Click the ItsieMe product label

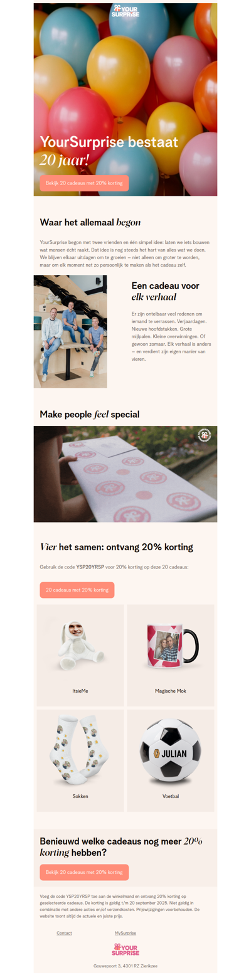click(80, 691)
